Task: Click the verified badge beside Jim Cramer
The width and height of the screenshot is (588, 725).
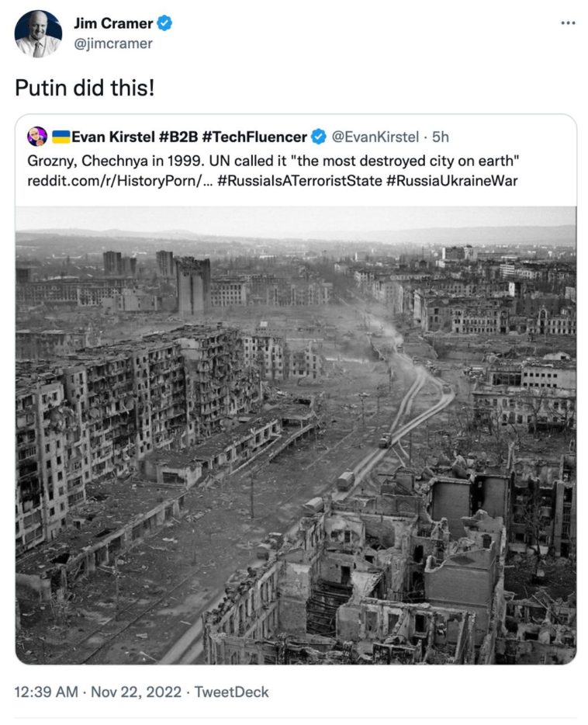Action: pyautogui.click(x=164, y=23)
